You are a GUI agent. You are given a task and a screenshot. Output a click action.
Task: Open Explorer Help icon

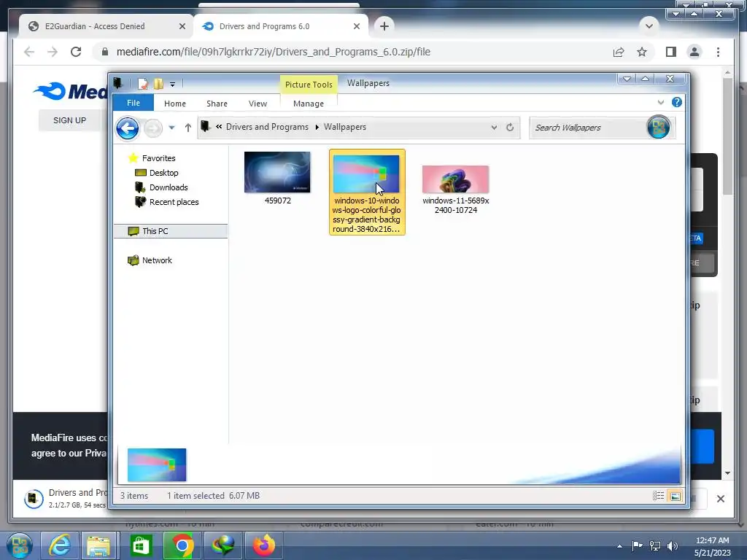(x=676, y=102)
